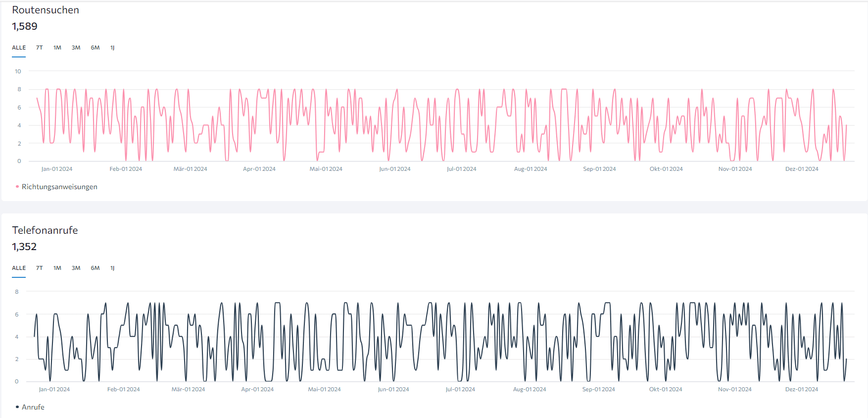Click Sep-01 2024 label on Routensuchen axis
Image resolution: width=868 pixels, height=418 pixels.
[x=600, y=169]
